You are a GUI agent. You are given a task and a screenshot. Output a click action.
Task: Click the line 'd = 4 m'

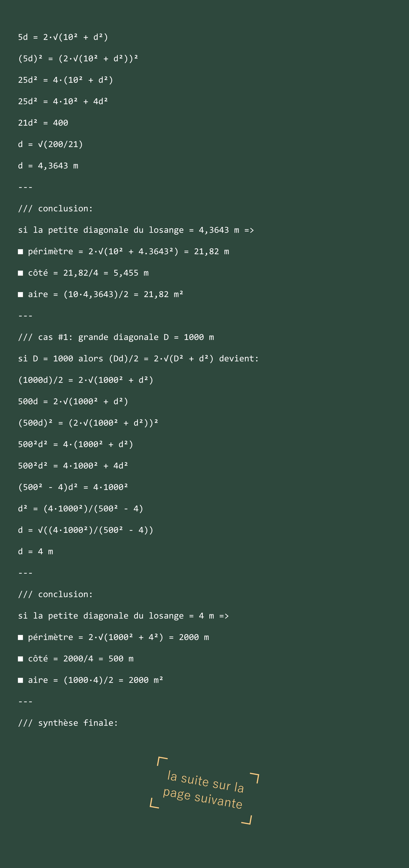point(35,551)
